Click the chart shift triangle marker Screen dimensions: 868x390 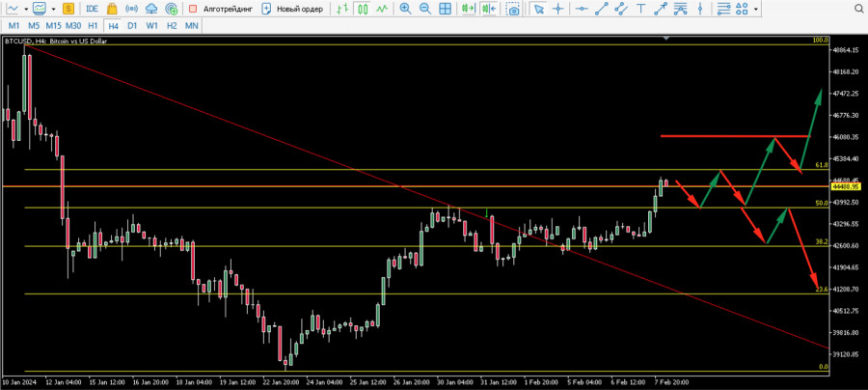666,38
